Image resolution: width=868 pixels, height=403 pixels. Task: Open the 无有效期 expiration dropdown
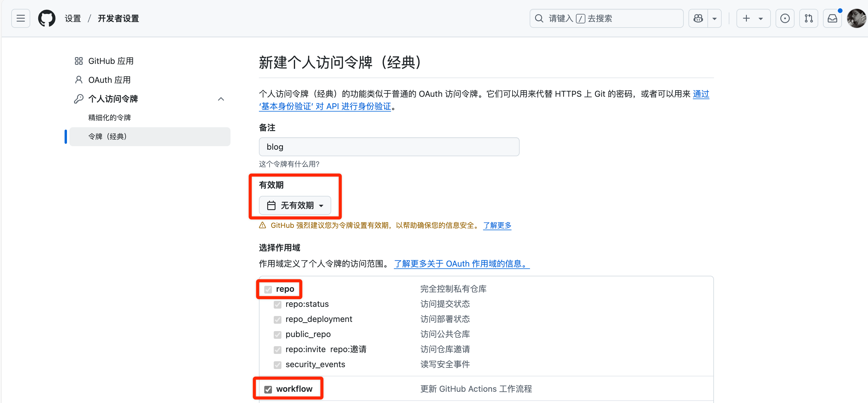(x=295, y=205)
